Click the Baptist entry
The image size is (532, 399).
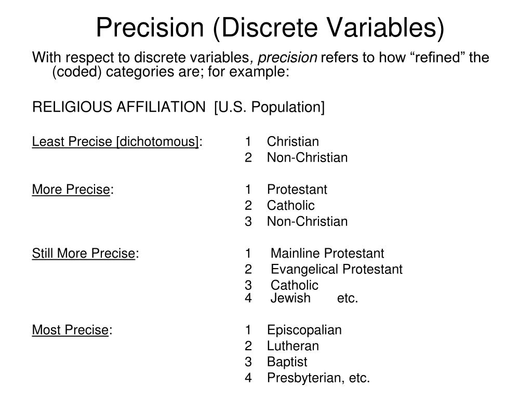point(287,362)
